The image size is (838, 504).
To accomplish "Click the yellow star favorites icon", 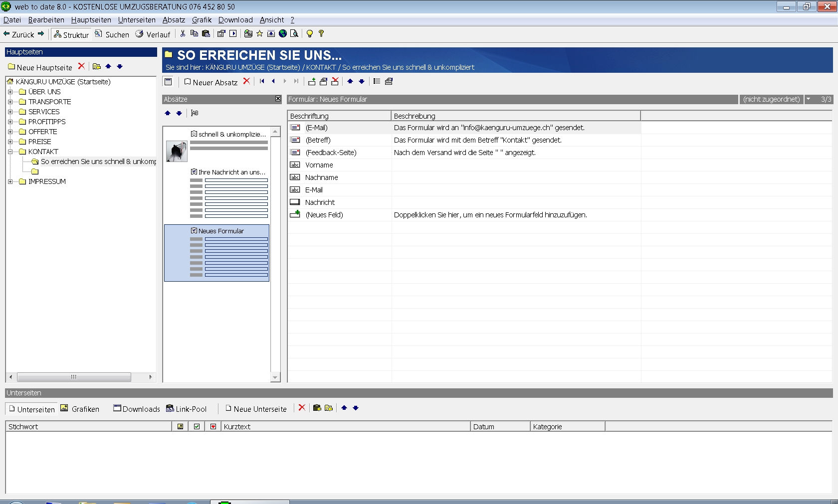I will [x=259, y=34].
